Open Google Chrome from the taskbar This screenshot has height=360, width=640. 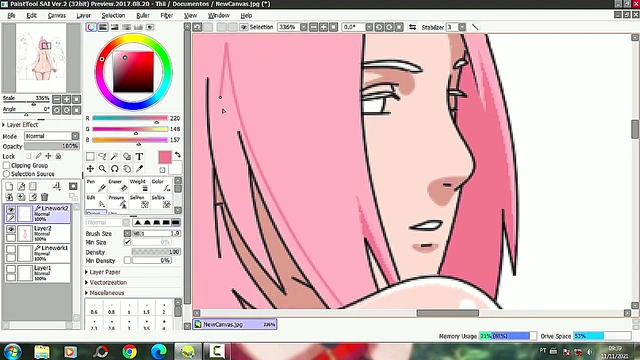coord(129,351)
